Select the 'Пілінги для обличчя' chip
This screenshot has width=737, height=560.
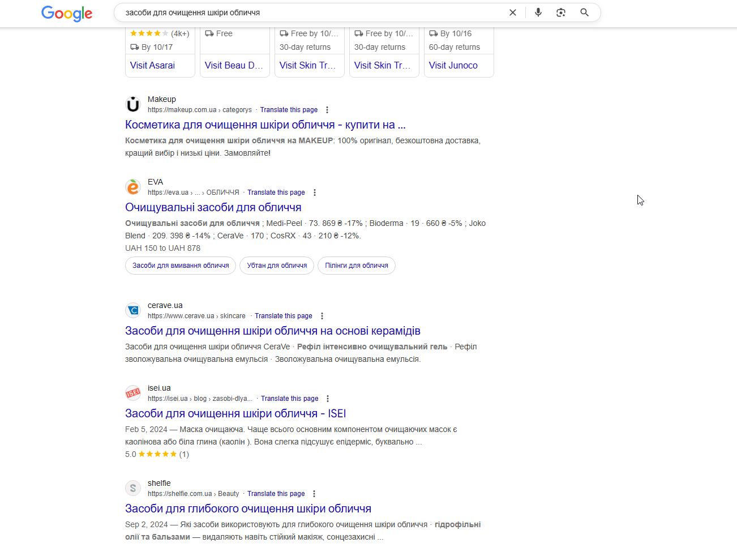pyautogui.click(x=357, y=266)
